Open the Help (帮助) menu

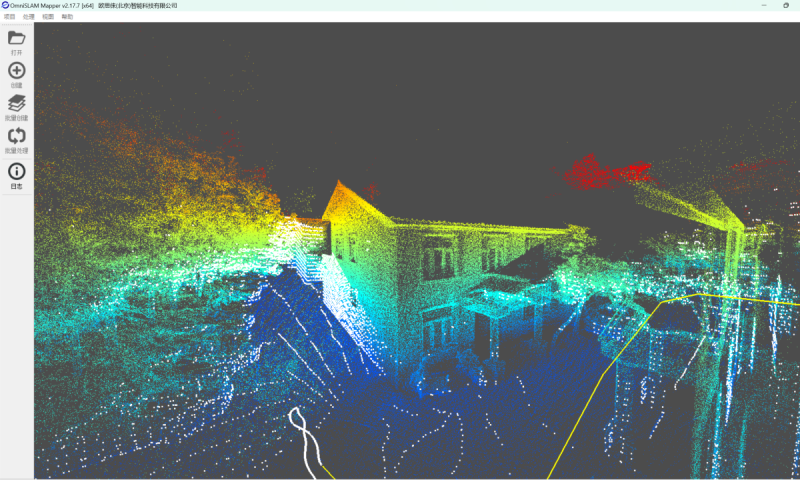(x=67, y=17)
